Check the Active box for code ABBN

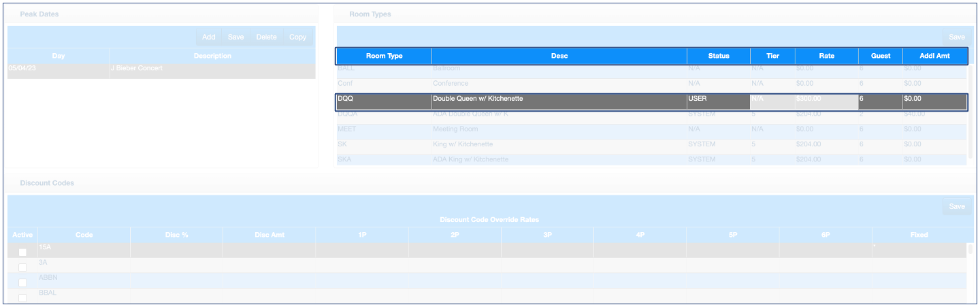click(22, 282)
